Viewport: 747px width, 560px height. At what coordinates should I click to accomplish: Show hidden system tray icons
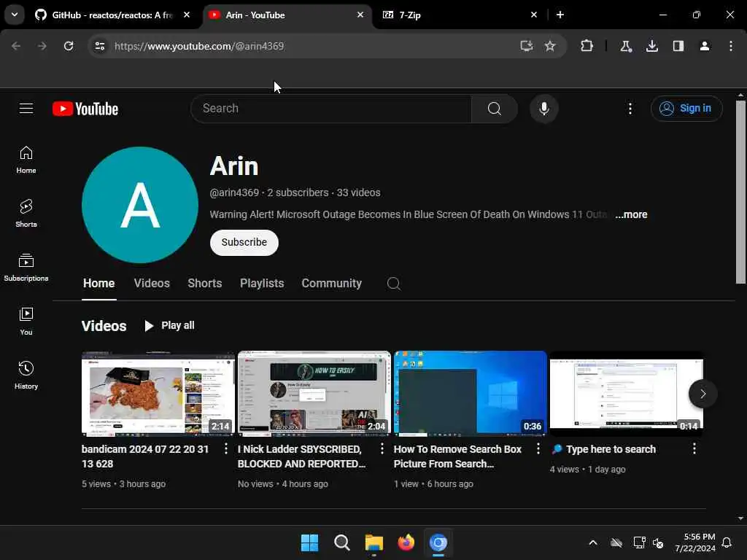(x=593, y=542)
